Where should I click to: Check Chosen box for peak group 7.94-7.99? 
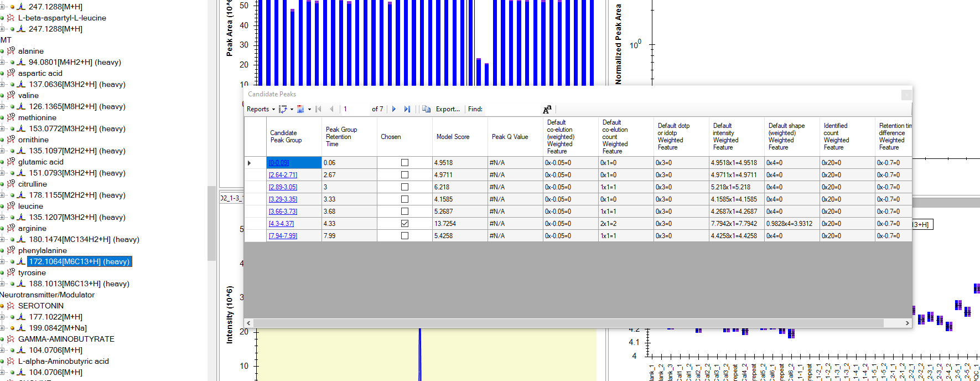(x=405, y=236)
